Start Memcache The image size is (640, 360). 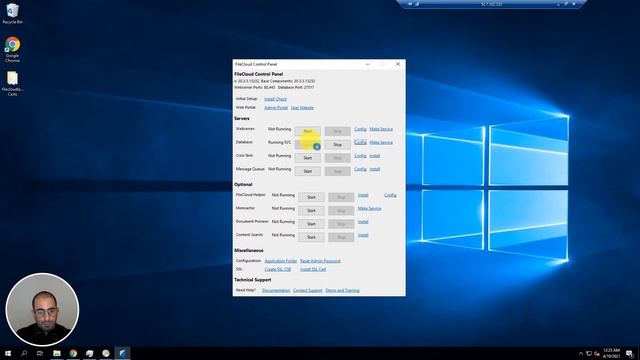[x=311, y=211]
